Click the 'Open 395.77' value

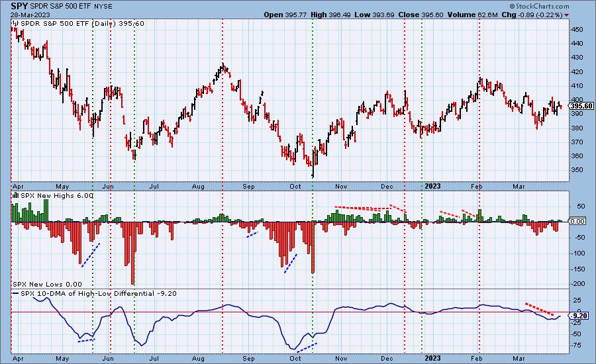[x=285, y=15]
